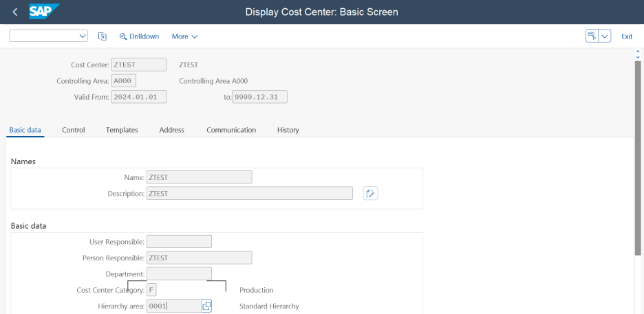View the History tab
This screenshot has height=314, width=644.
(288, 130)
